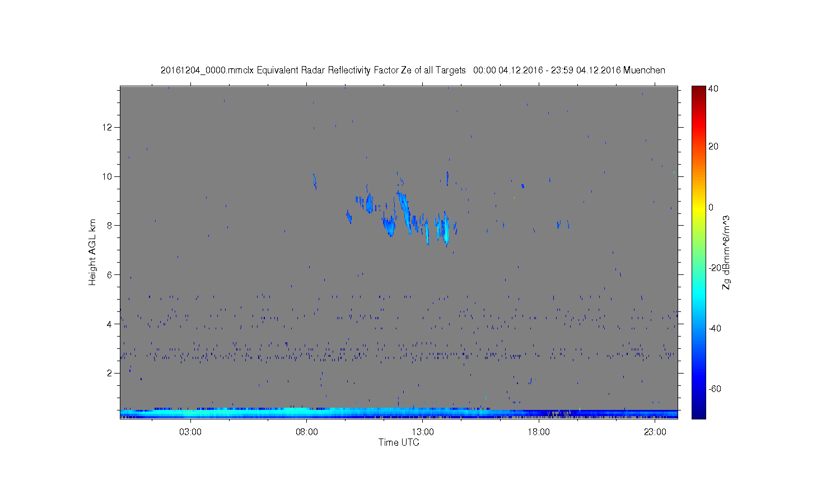Click the height axis label 6
The width and height of the screenshot is (840, 504).
click(110, 275)
